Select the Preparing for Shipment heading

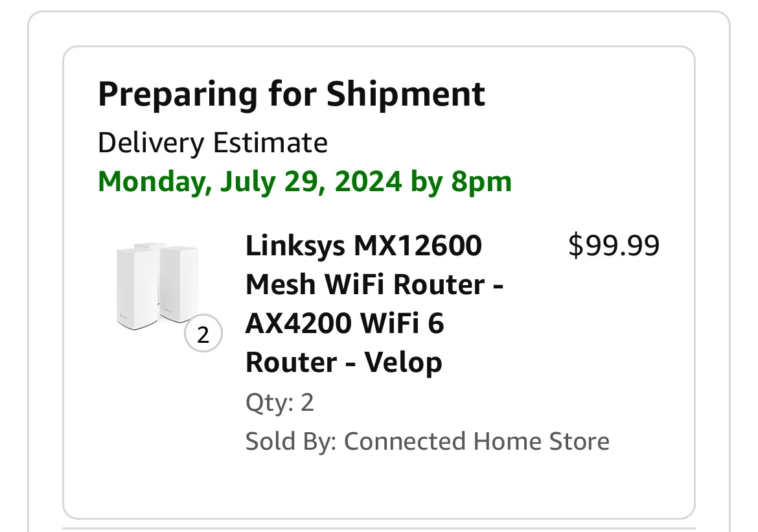291,94
